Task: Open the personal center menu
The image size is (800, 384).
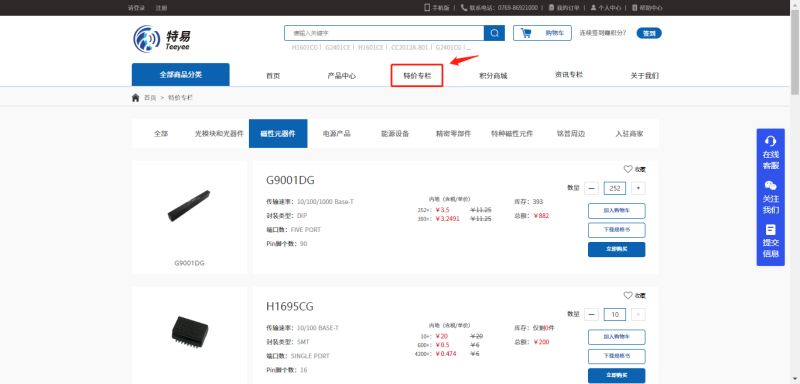Action: coord(606,8)
